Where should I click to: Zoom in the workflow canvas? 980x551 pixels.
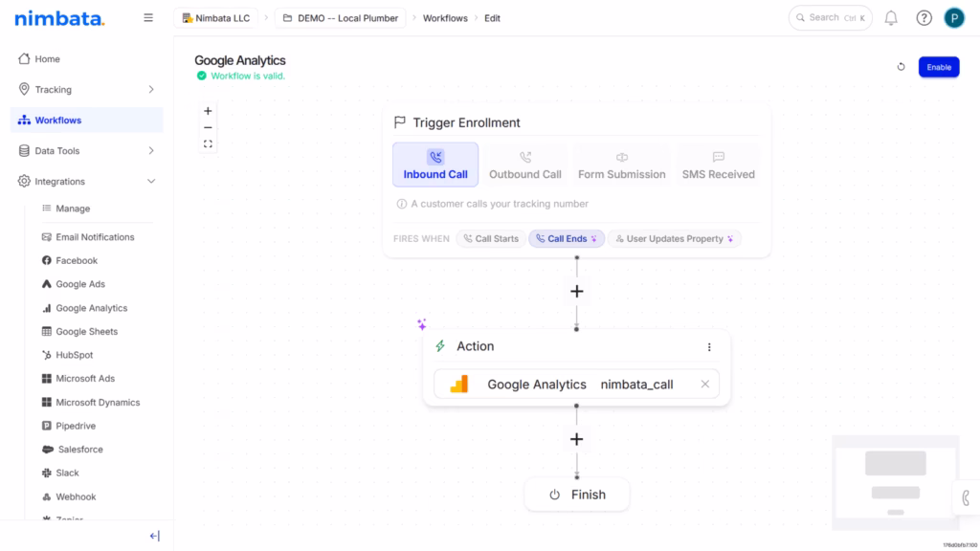pyautogui.click(x=208, y=111)
